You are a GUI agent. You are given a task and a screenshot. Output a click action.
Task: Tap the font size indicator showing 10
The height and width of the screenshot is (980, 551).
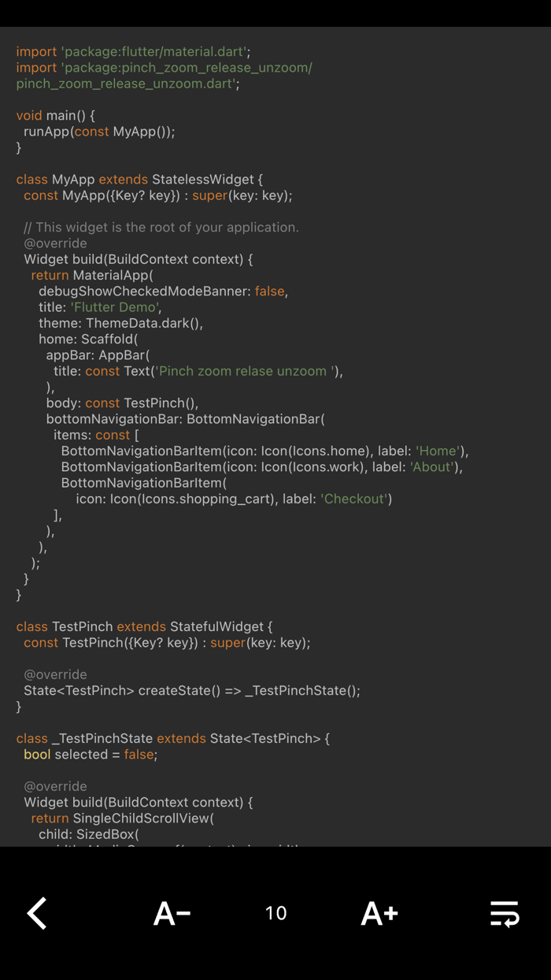tap(275, 913)
